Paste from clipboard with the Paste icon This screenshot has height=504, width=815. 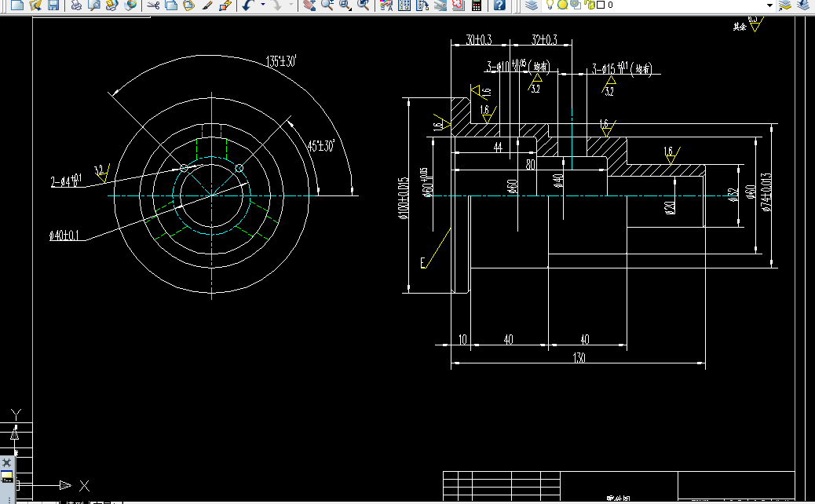pyautogui.click(x=188, y=5)
